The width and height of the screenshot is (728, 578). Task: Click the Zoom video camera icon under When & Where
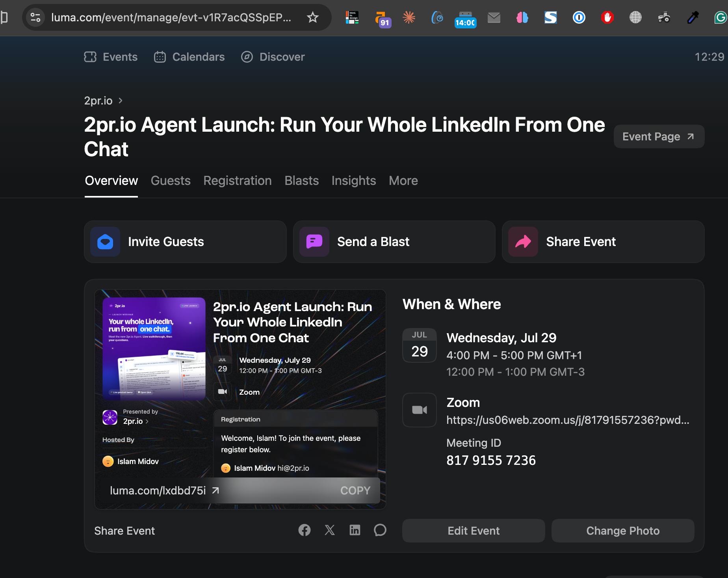(x=420, y=410)
